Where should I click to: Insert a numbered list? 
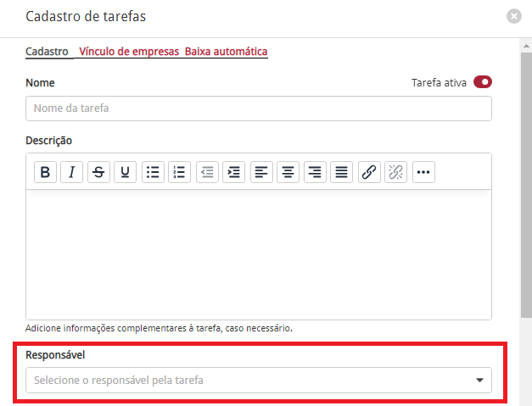click(180, 172)
